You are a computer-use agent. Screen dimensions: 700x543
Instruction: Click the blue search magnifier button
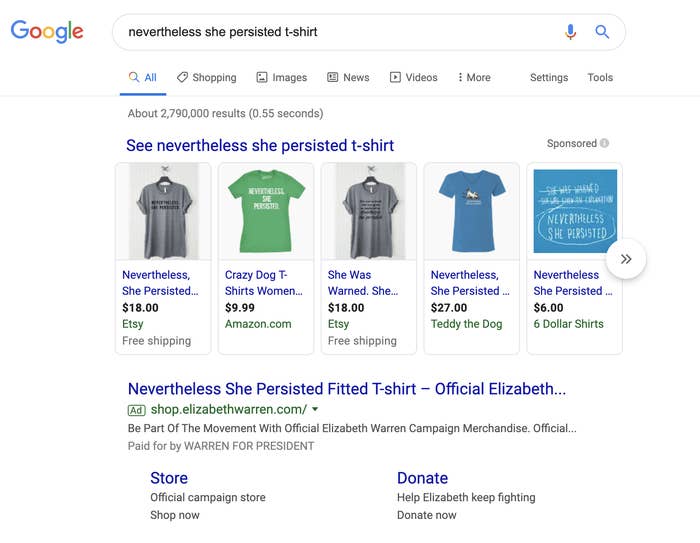pyautogui.click(x=602, y=32)
